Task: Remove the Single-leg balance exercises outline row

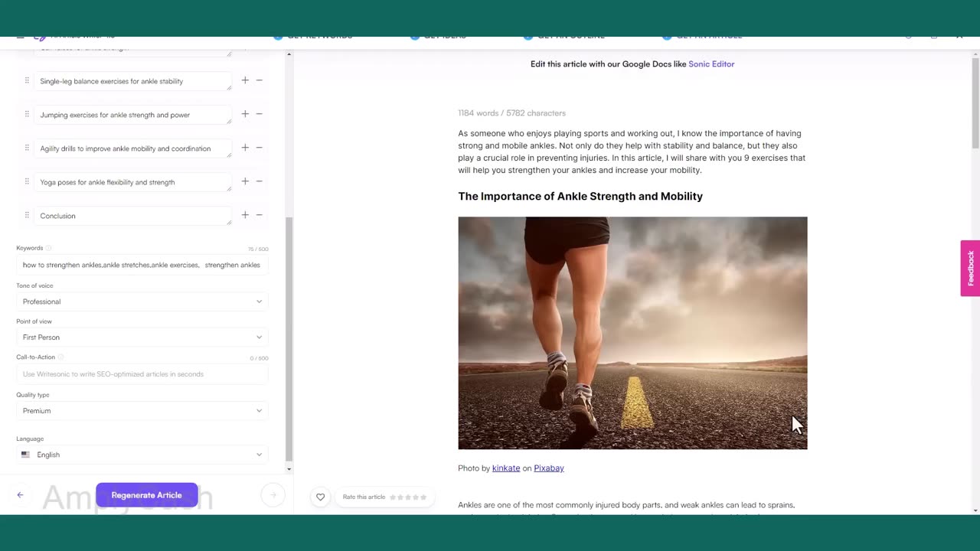Action: coord(260,80)
